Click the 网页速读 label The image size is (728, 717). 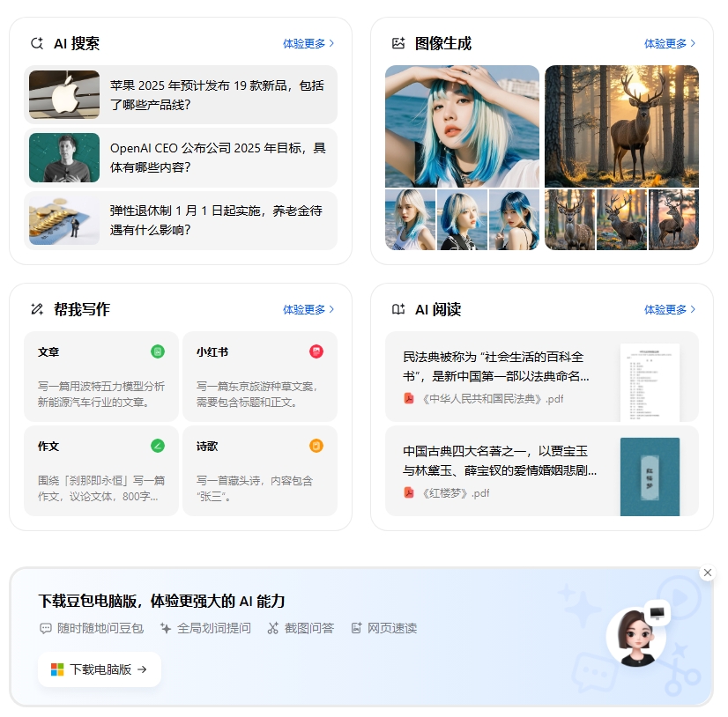click(392, 628)
